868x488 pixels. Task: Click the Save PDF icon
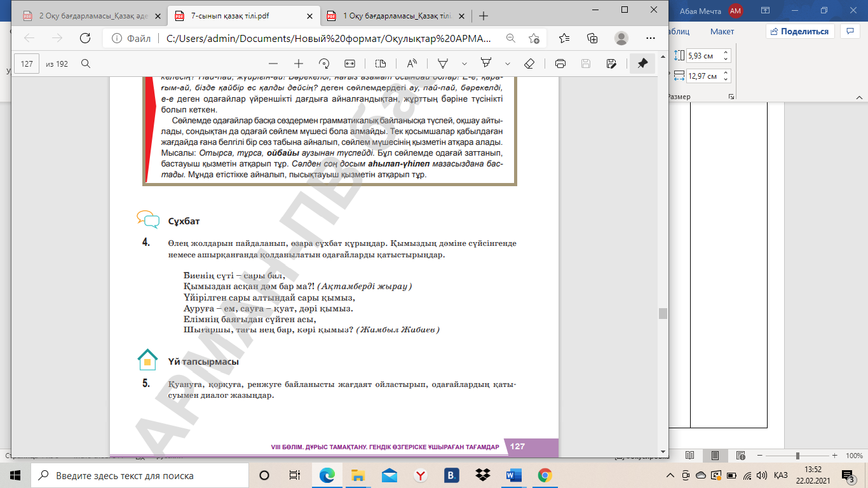coord(586,64)
